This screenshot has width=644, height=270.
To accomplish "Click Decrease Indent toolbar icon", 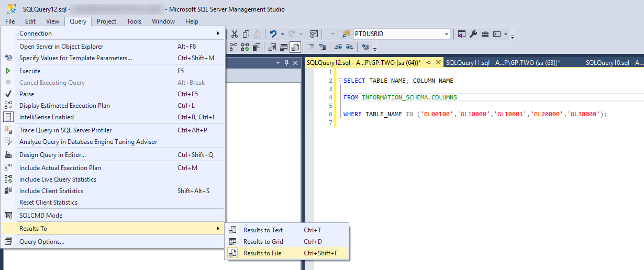I will (338, 47).
